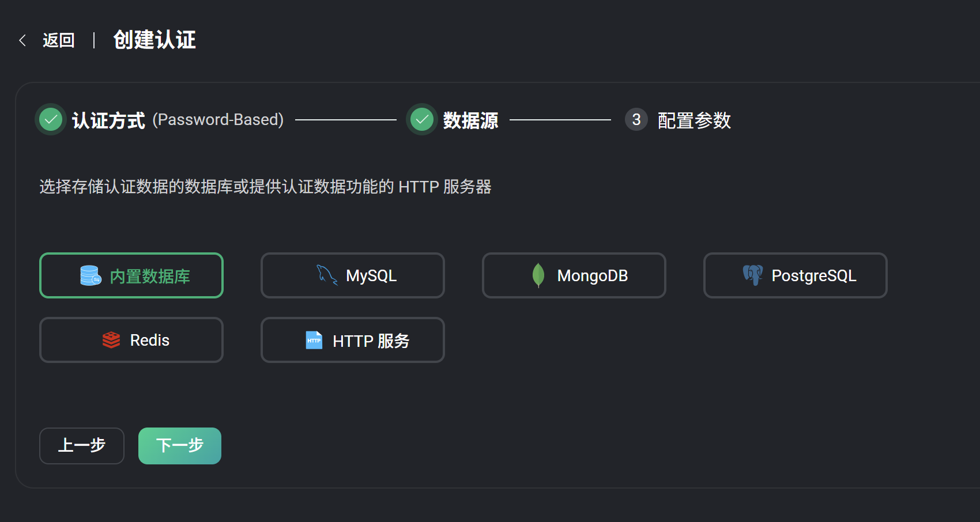Choose the MySQL data source option
Screen dimensions: 980x522
(353, 275)
